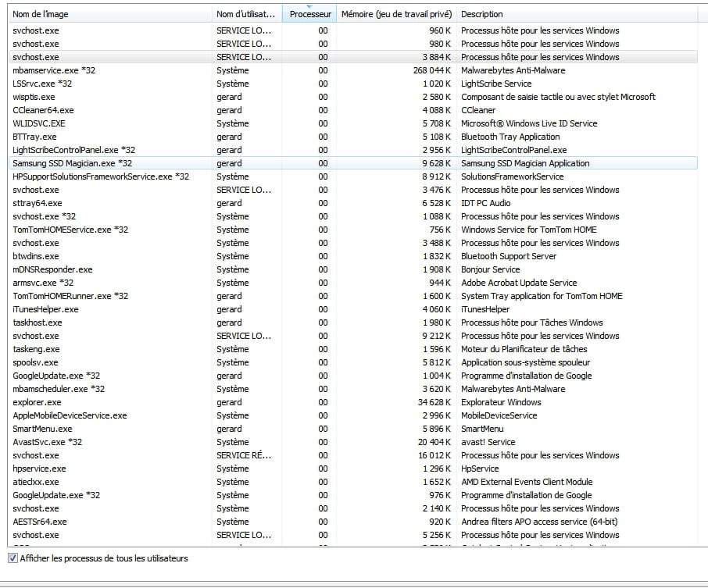Sort by 'Nom de l'image' column header
Viewport: 708px width, 588px height.
click(x=109, y=14)
